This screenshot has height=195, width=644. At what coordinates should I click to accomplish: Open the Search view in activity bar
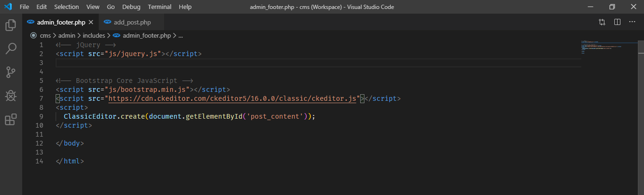[11, 49]
